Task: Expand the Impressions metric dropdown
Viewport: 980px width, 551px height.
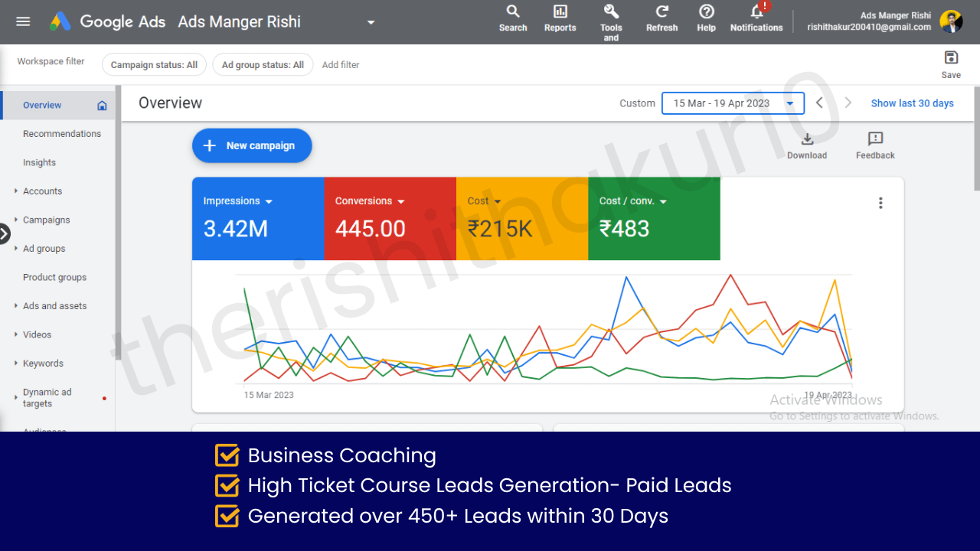Action: point(269,201)
